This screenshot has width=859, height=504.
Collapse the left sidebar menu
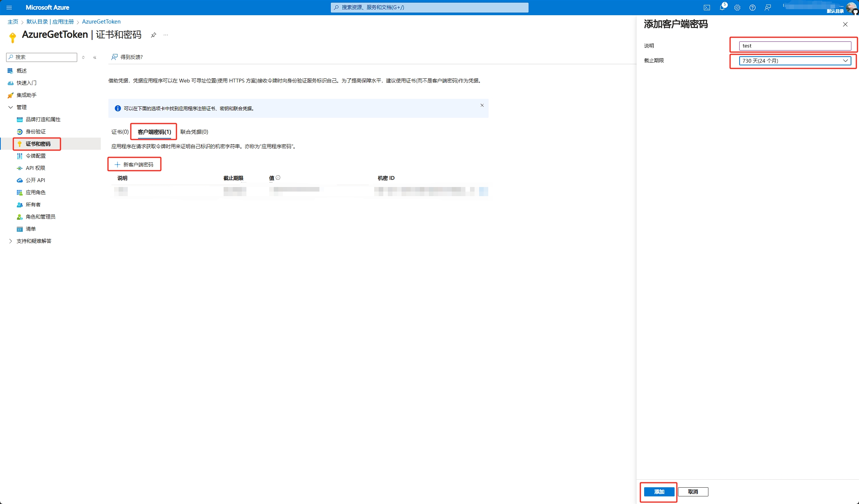tap(95, 57)
